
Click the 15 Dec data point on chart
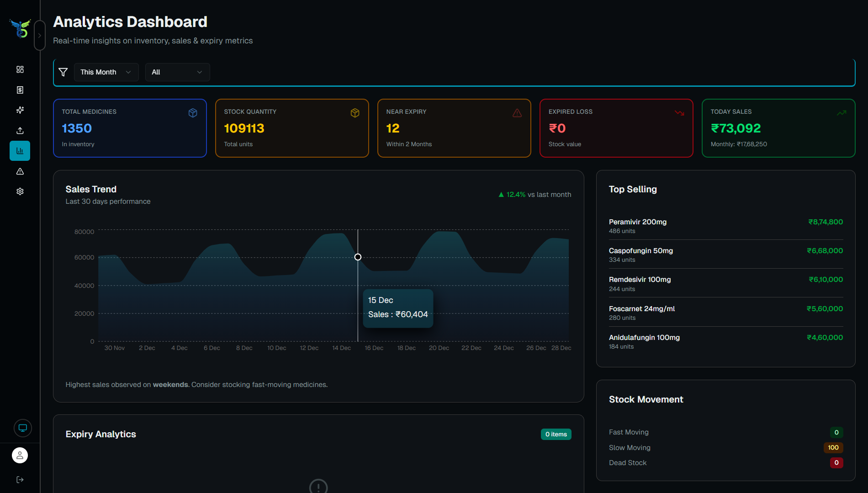click(358, 257)
